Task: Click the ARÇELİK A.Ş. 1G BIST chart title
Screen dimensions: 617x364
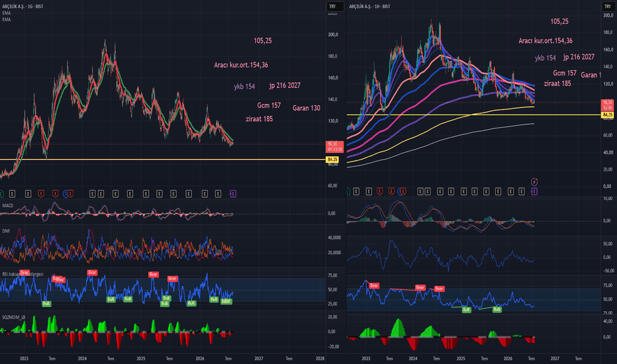Action: (23, 7)
